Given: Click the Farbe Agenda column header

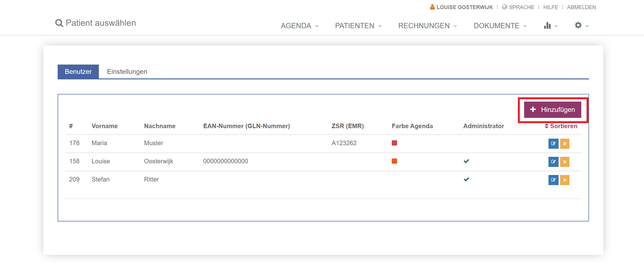Looking at the screenshot, I should point(412,126).
